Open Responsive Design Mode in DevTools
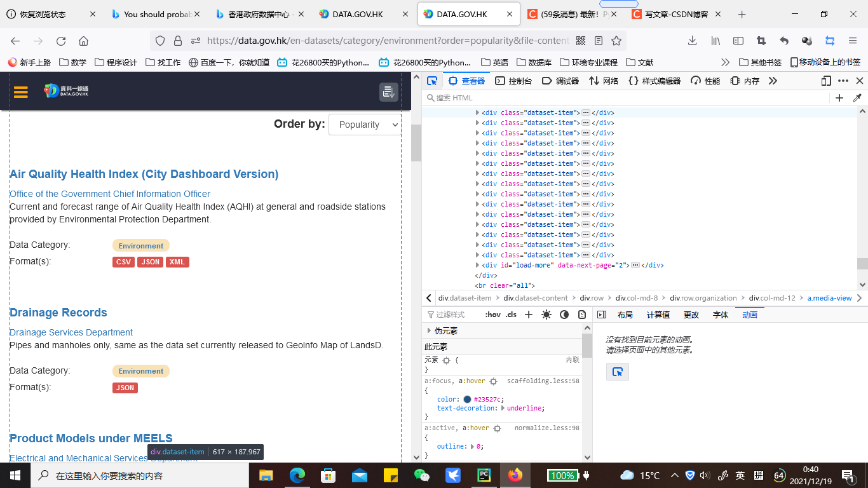This screenshot has height=488, width=868. (x=825, y=81)
